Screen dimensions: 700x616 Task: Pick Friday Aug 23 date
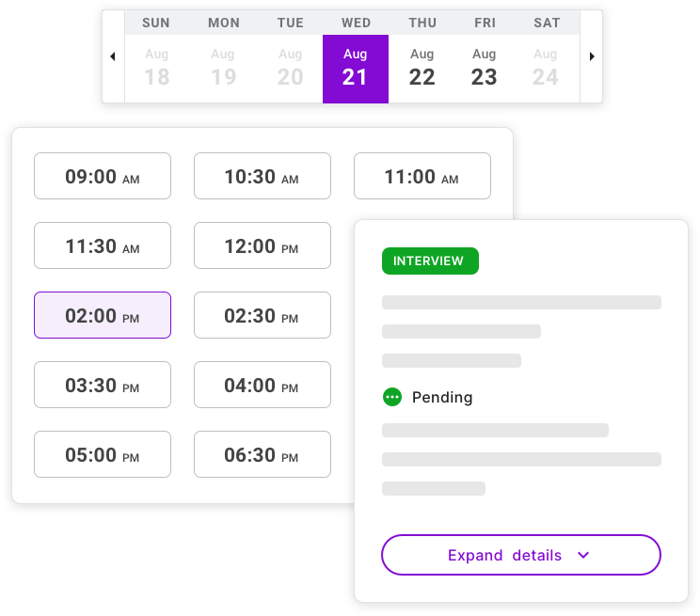tap(484, 69)
